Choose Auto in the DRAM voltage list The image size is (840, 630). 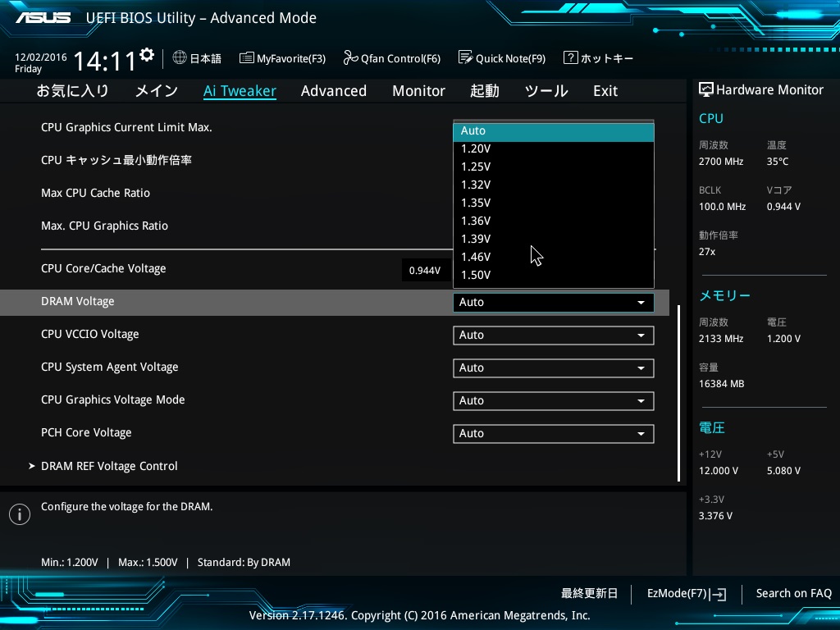[554, 131]
